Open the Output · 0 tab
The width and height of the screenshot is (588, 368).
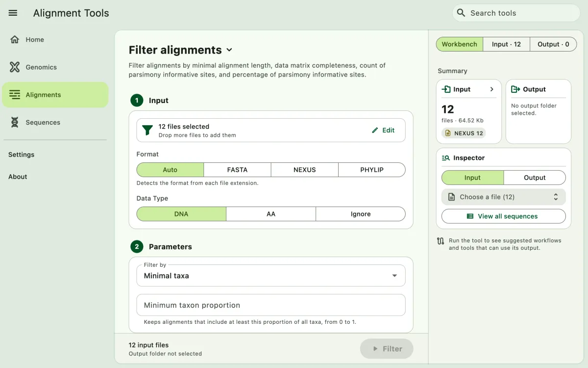coord(553,44)
